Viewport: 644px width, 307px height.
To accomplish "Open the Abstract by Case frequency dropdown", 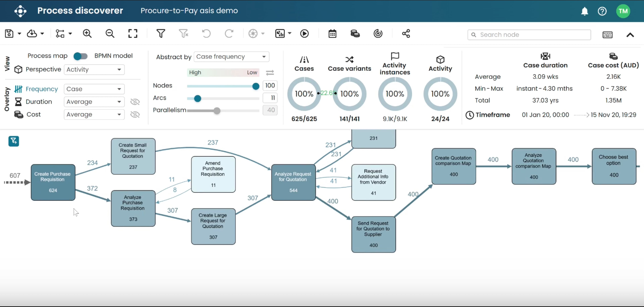I will point(231,57).
